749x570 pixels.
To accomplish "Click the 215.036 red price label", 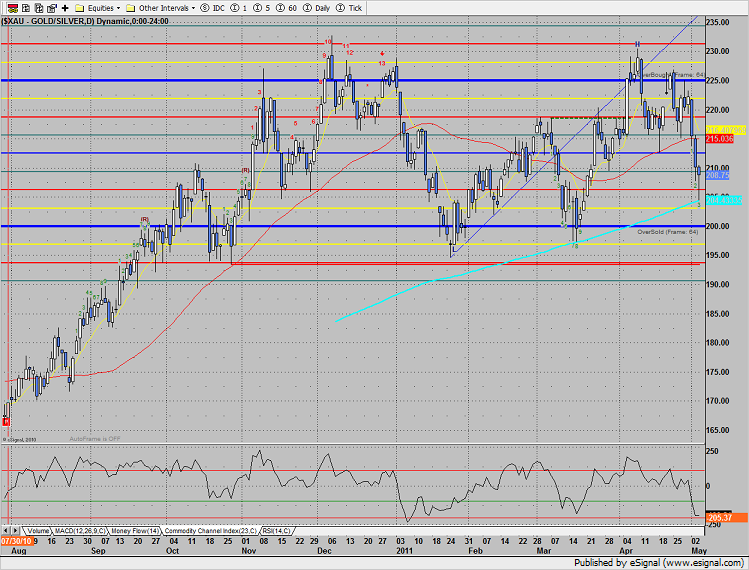I will point(719,139).
